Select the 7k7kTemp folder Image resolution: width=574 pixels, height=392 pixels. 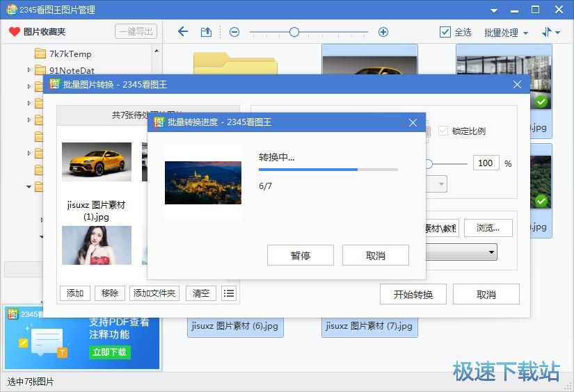pyautogui.click(x=63, y=54)
